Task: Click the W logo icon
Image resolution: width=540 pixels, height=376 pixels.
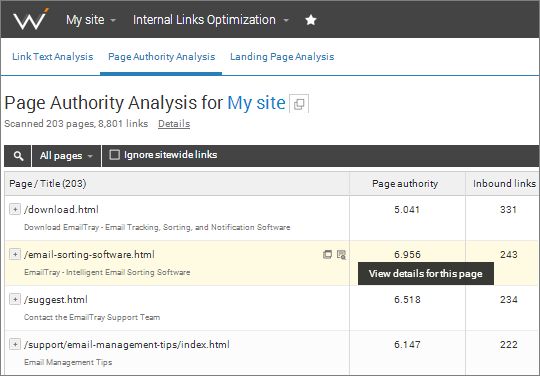Action: pyautogui.click(x=30, y=19)
